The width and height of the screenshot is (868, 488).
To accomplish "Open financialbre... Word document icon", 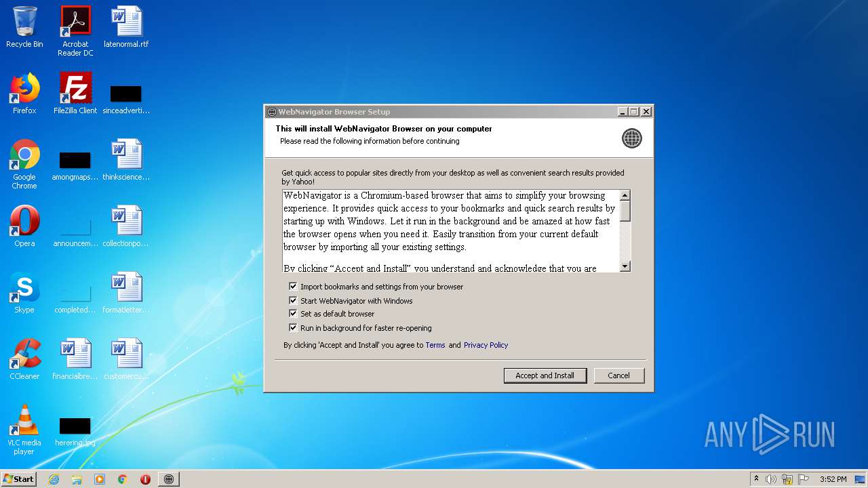I will 75,359.
